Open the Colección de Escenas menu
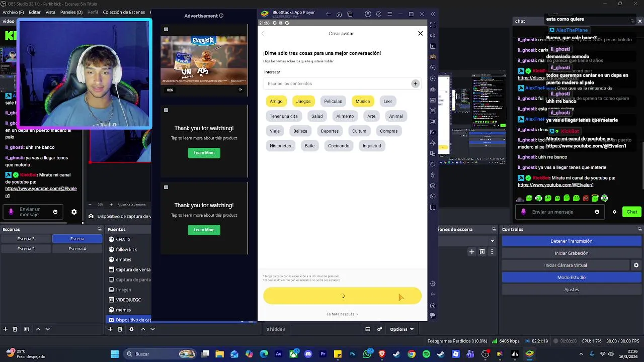This screenshot has height=362, width=644. point(124,12)
